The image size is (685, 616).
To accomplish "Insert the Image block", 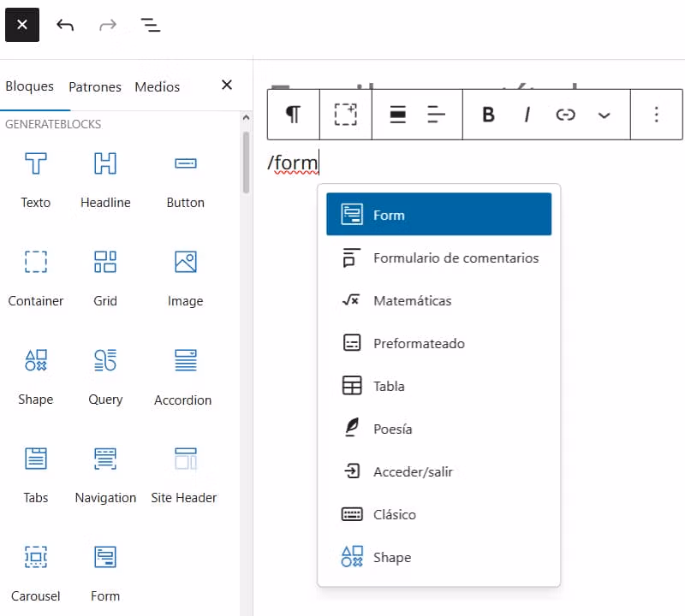I will pos(185,278).
